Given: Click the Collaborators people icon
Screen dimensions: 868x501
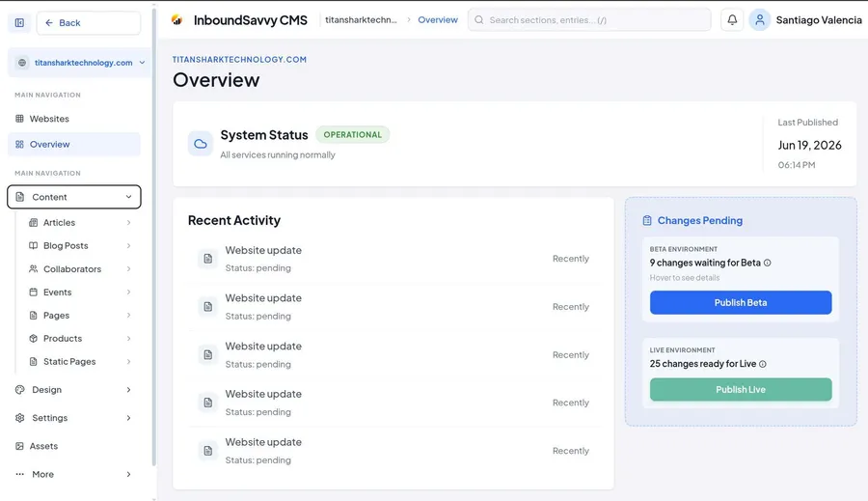Looking at the screenshot, I should click(x=33, y=268).
